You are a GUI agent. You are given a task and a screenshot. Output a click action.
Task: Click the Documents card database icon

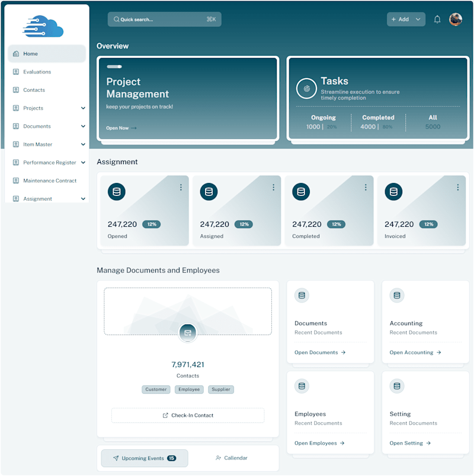302,295
